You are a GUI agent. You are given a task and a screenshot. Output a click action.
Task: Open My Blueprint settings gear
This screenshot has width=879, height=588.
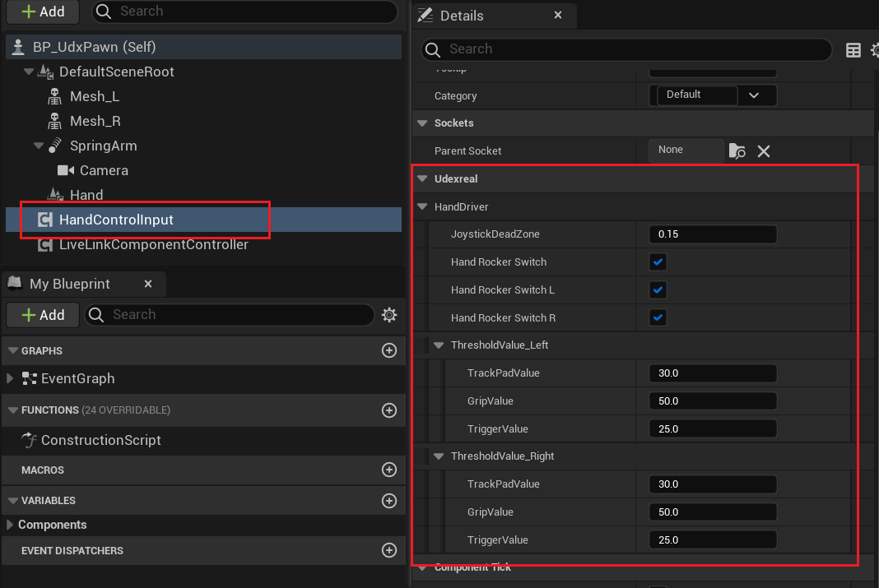(390, 315)
